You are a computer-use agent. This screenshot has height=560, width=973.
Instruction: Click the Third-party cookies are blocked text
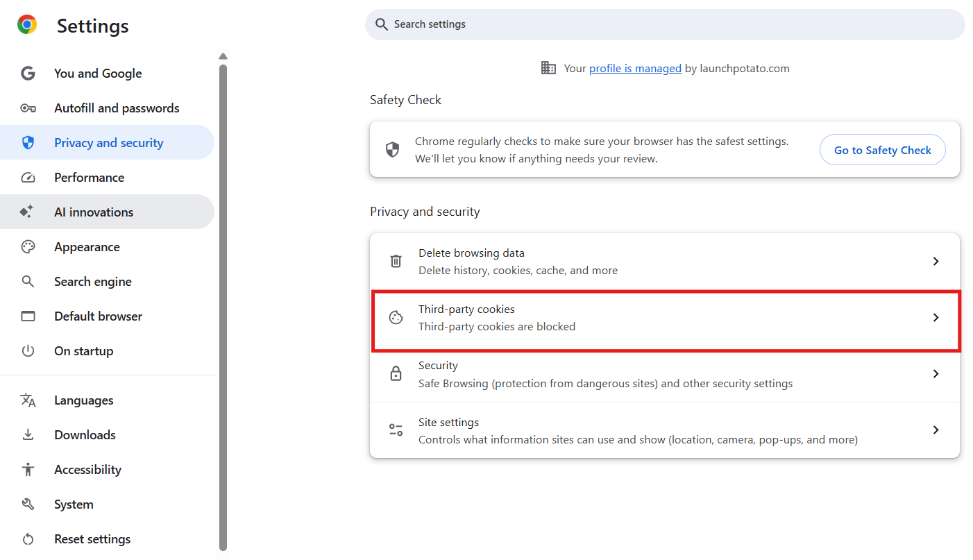497,327
